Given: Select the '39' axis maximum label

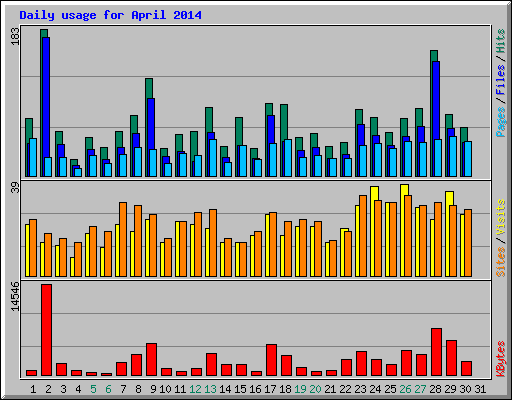Looking at the screenshot, I should point(15,188).
